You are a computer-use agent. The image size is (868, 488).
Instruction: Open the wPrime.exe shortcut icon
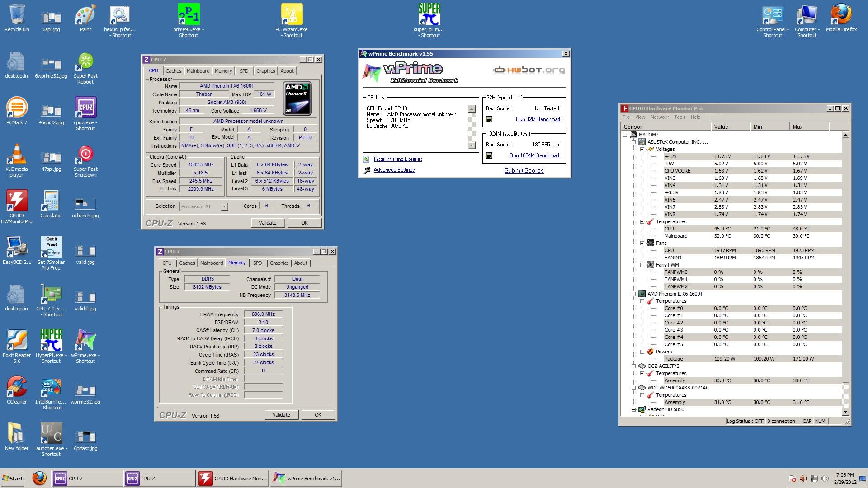point(85,347)
